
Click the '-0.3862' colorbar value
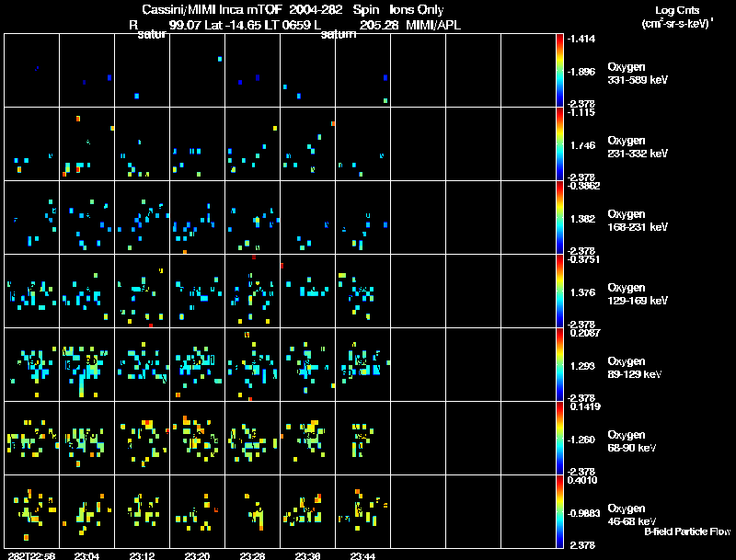pyautogui.click(x=583, y=186)
